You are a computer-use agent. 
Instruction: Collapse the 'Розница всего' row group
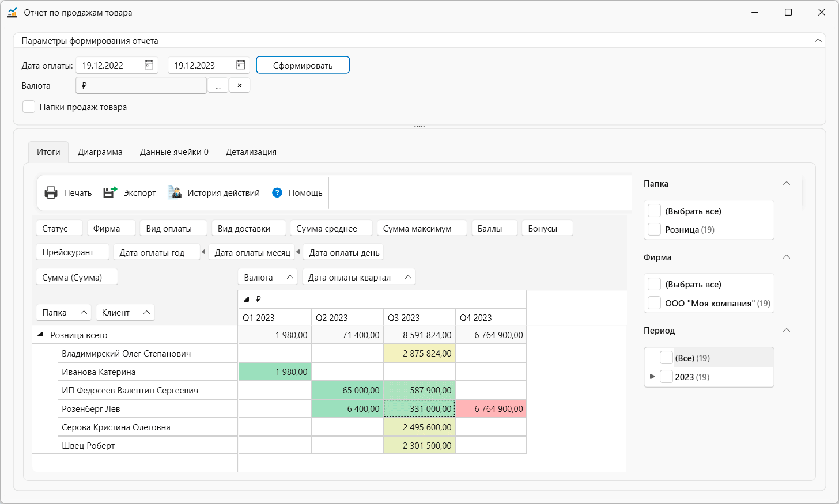coord(40,335)
